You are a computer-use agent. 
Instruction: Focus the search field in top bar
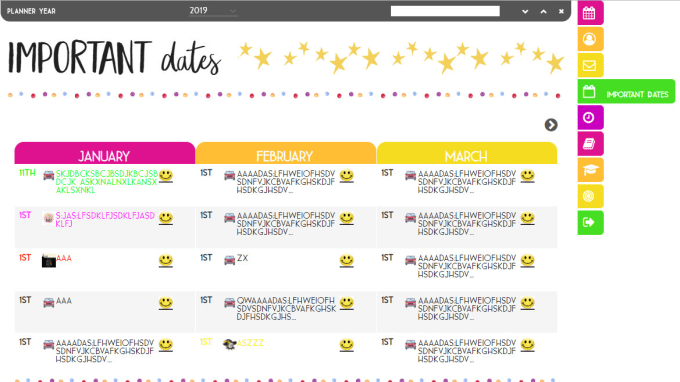coord(445,11)
